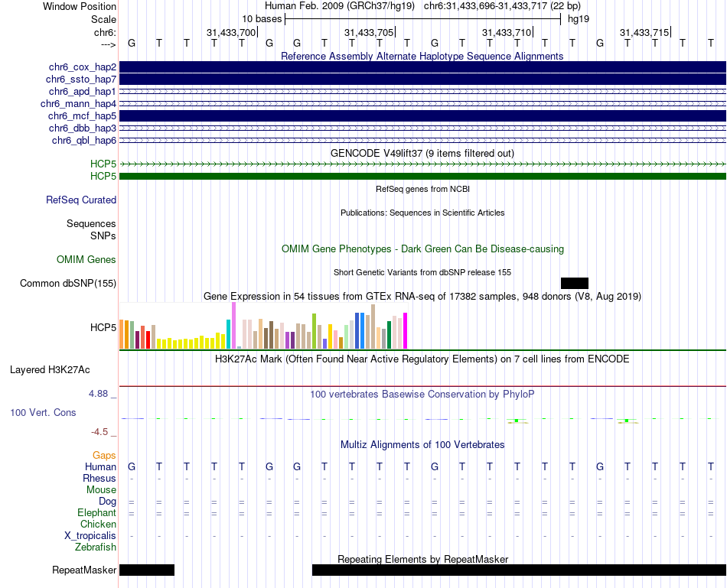Click the GENCODE V49lift37 track title
This screenshot has height=588, width=727.
point(422,154)
